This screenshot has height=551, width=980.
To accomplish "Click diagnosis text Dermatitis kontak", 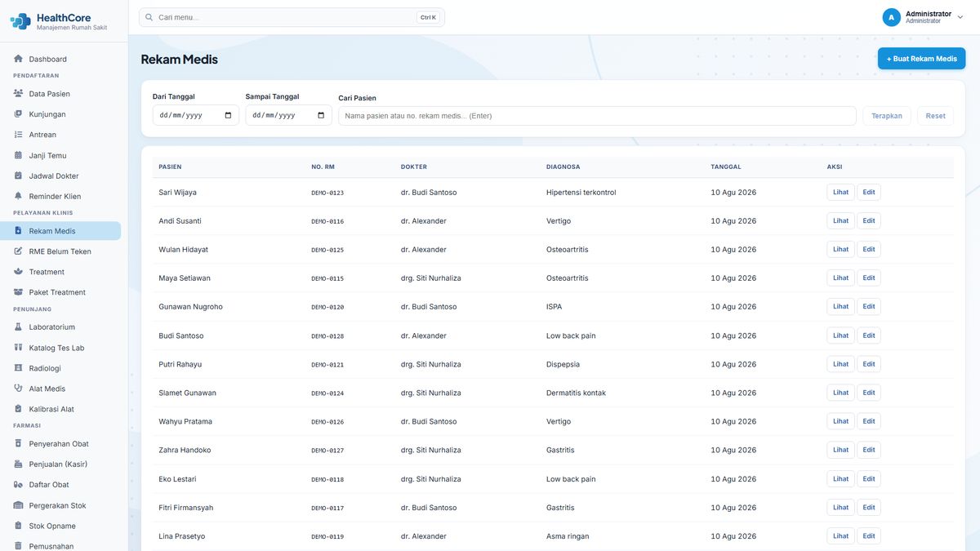I will click(576, 393).
